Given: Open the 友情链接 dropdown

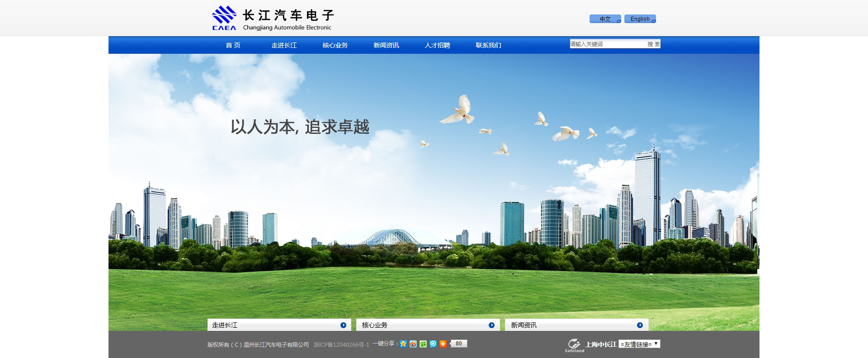Looking at the screenshot, I should click(x=639, y=344).
